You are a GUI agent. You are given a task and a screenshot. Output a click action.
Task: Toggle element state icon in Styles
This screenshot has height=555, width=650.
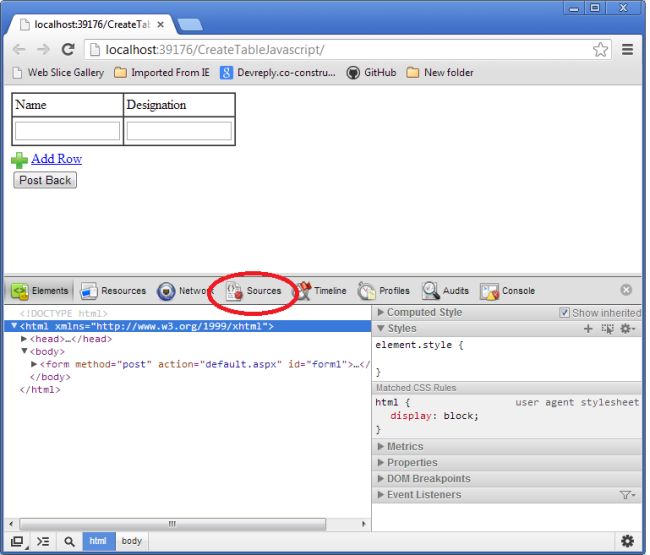point(608,329)
